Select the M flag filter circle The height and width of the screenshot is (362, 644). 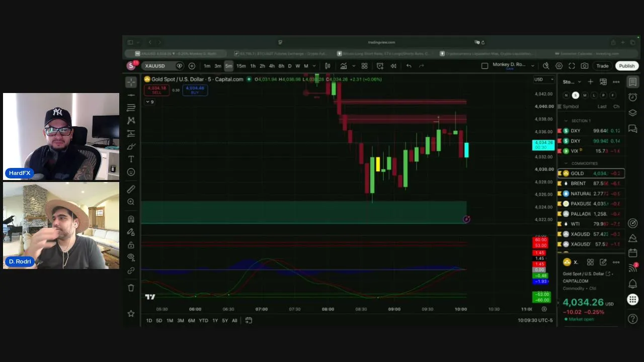coord(585,95)
